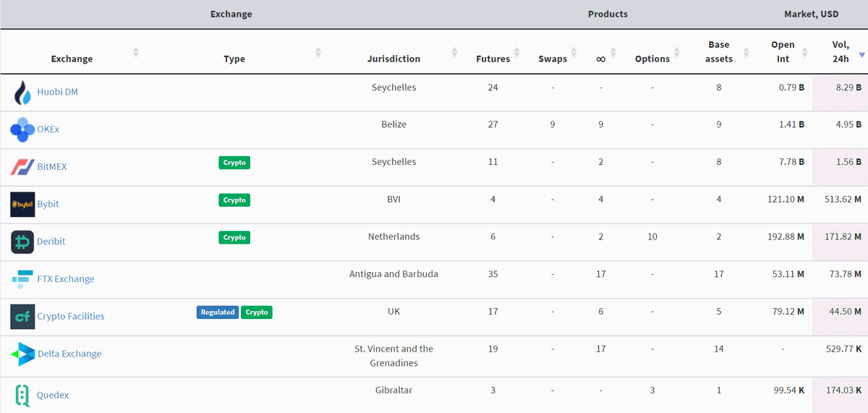Sort by Jurisdiction column arrows
868x413 pixels.
454,52
